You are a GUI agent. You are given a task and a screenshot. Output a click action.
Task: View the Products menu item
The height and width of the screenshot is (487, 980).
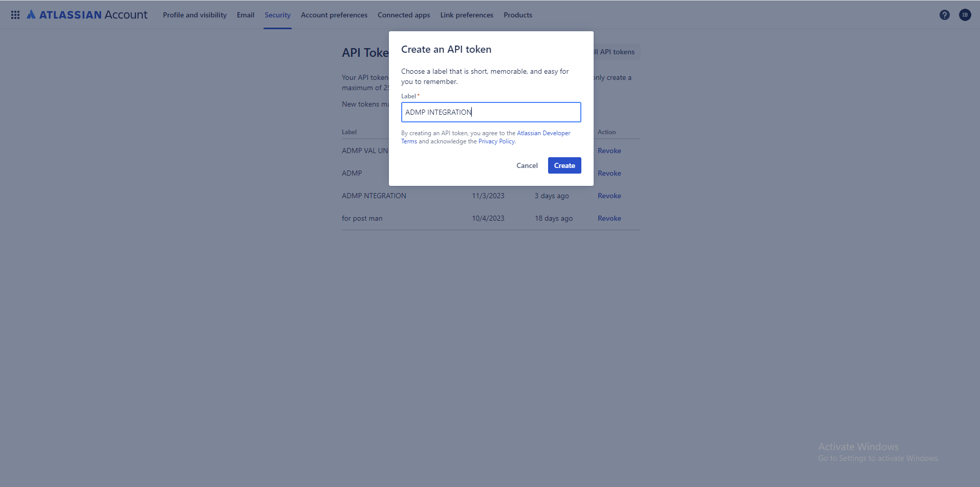518,15
